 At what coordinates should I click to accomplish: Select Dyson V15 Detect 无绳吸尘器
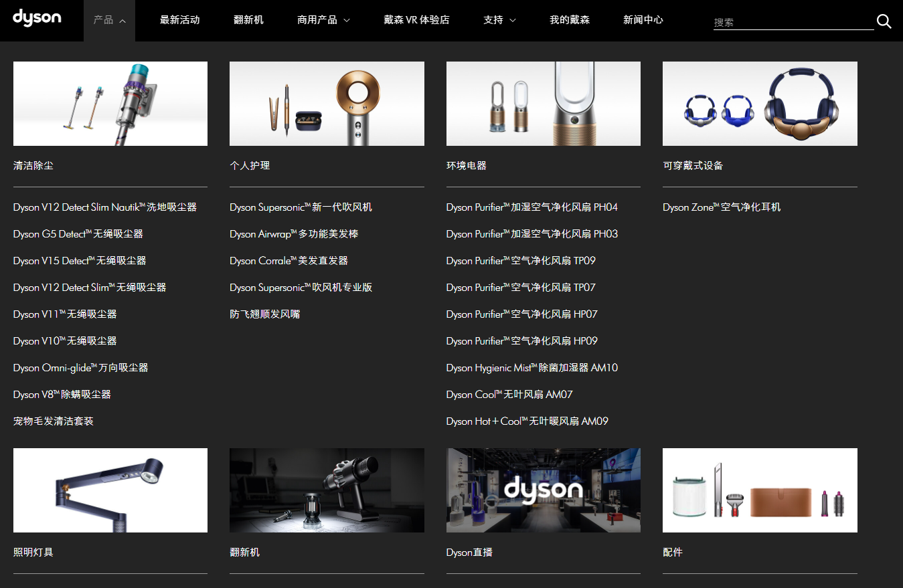coord(80,261)
